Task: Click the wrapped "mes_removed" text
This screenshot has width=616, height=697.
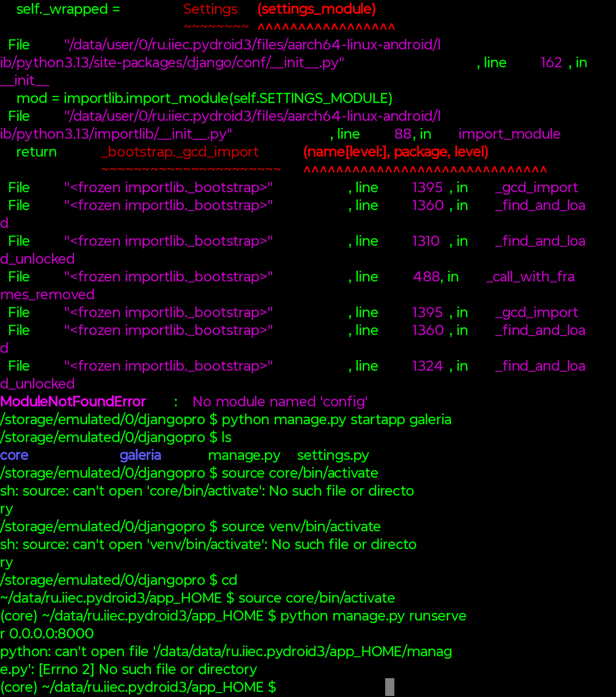Action: click(47, 295)
